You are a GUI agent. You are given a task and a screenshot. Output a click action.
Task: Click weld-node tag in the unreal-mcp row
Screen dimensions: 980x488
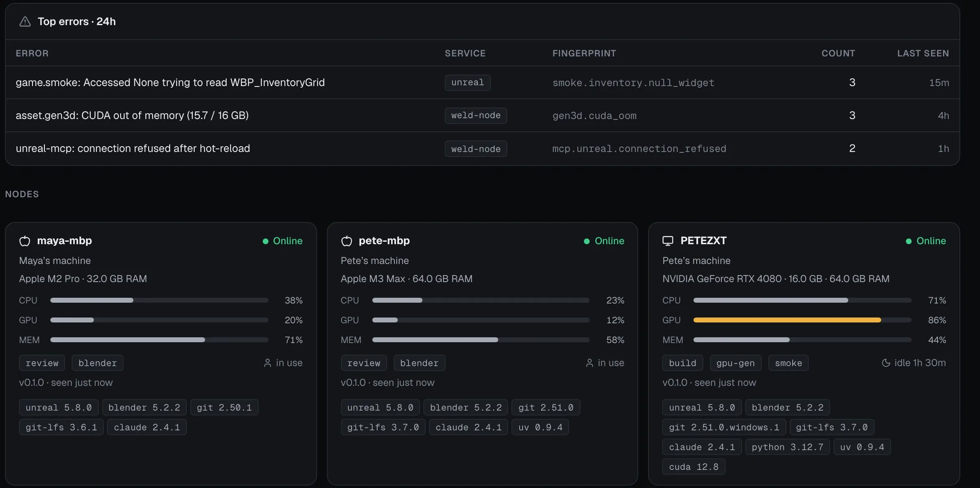tap(476, 149)
